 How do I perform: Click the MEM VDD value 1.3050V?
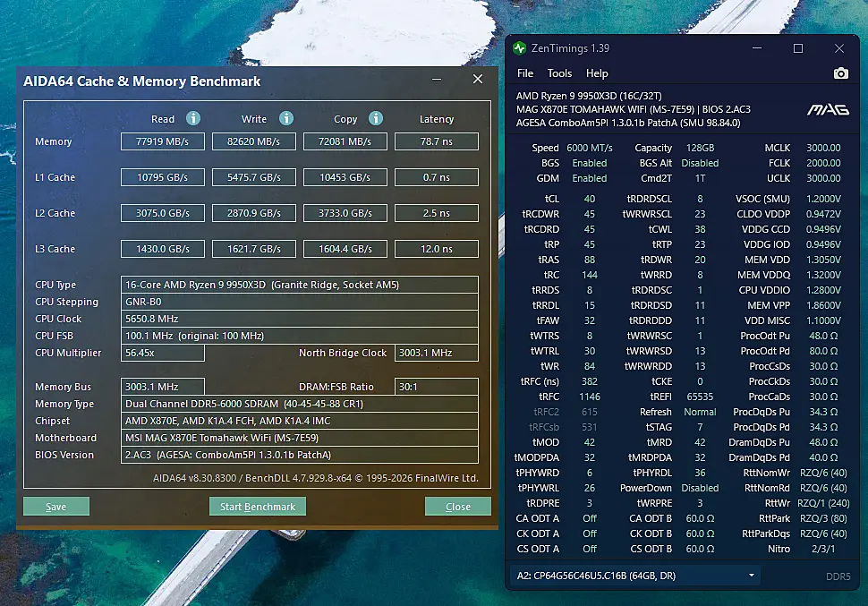point(823,260)
